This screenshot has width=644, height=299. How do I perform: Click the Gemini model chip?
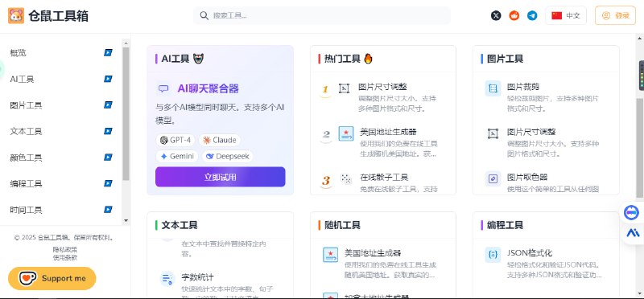click(177, 156)
